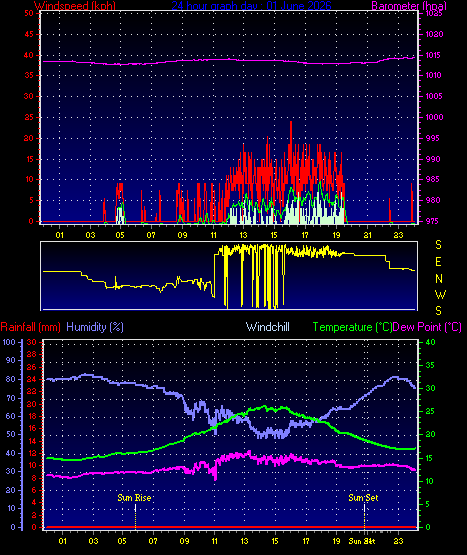Click the W wind direction label
The image size is (467, 555).
click(440, 294)
